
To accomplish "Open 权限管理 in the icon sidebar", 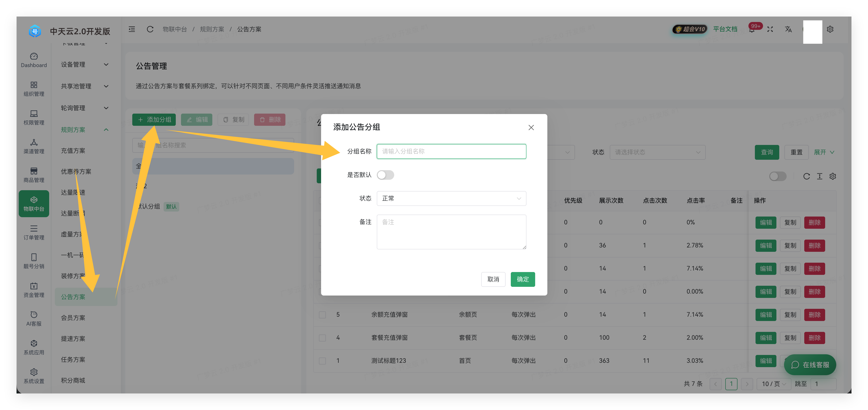I will [34, 117].
